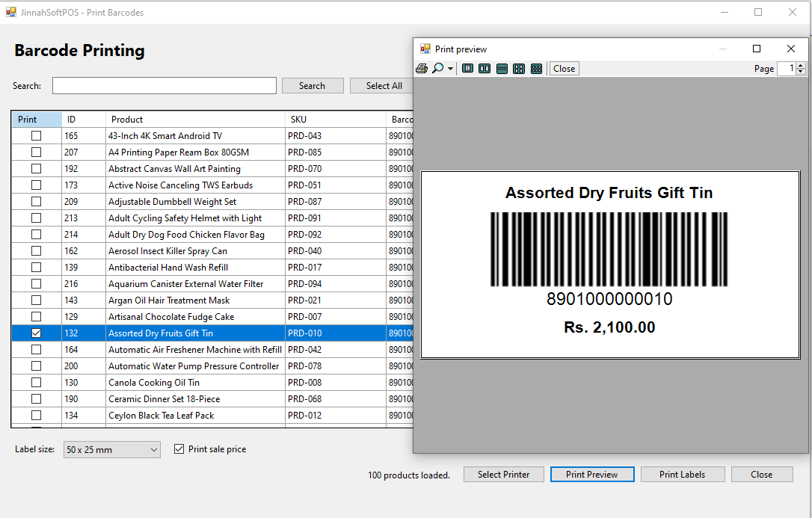Decrease page number with the down spinner
Viewport: 812px width, 518px height.
tap(801, 72)
